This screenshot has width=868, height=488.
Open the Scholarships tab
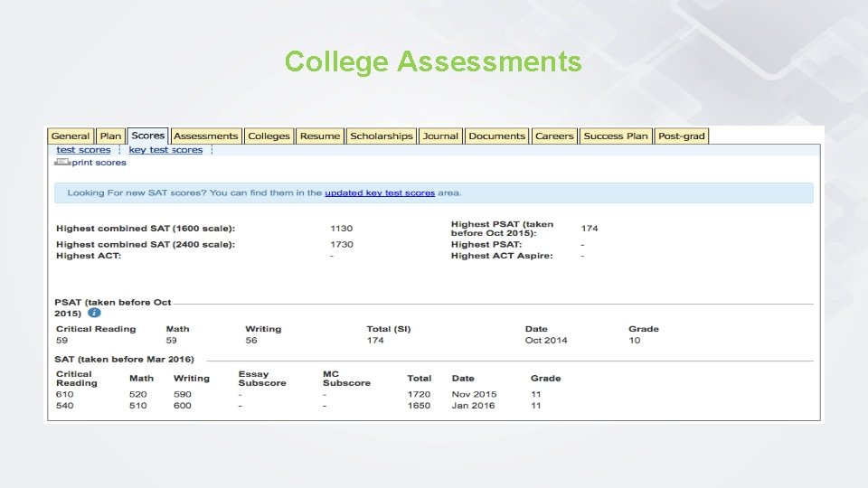[382, 136]
